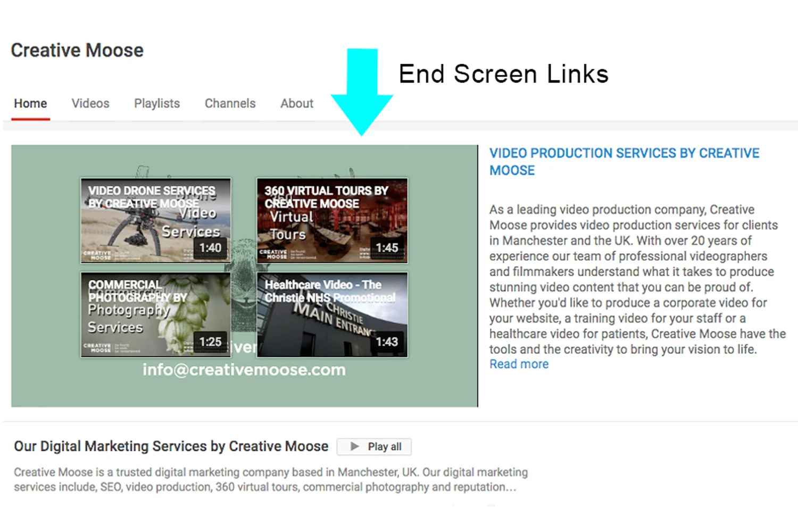Click the Play all button
798x532 pixels.
point(374,447)
